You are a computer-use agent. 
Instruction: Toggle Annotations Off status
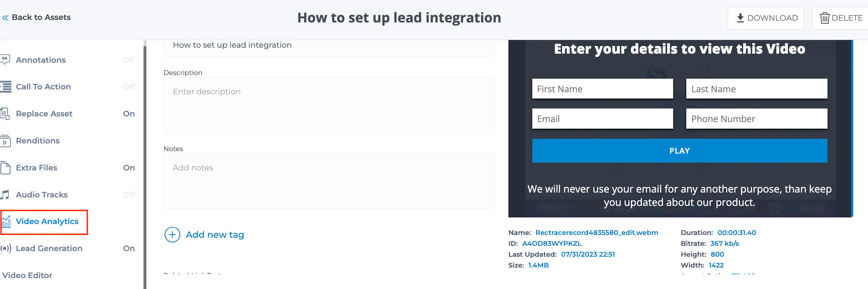(x=129, y=60)
